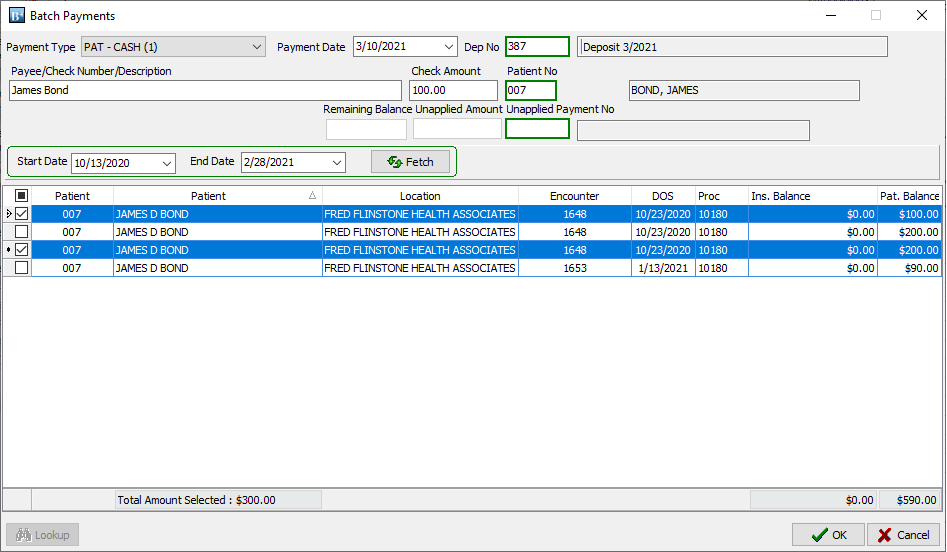This screenshot has width=947, height=552.
Task: Open the Payment Type dropdown
Action: (257, 47)
